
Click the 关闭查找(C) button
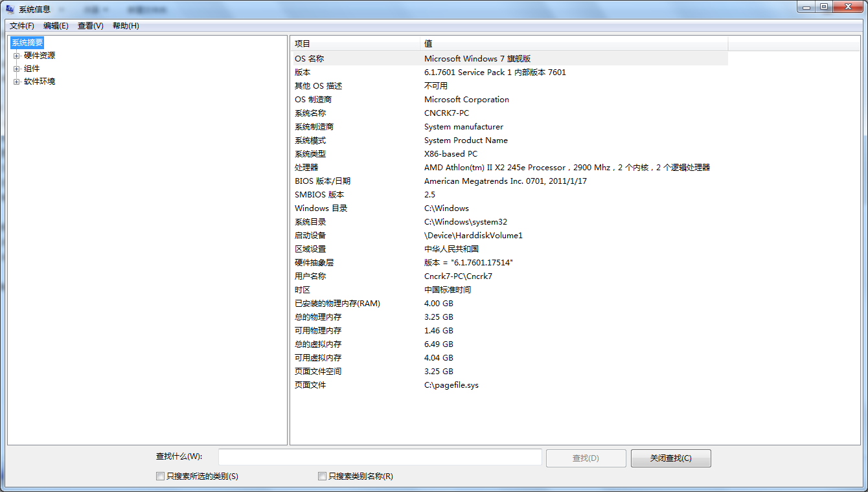coord(671,458)
